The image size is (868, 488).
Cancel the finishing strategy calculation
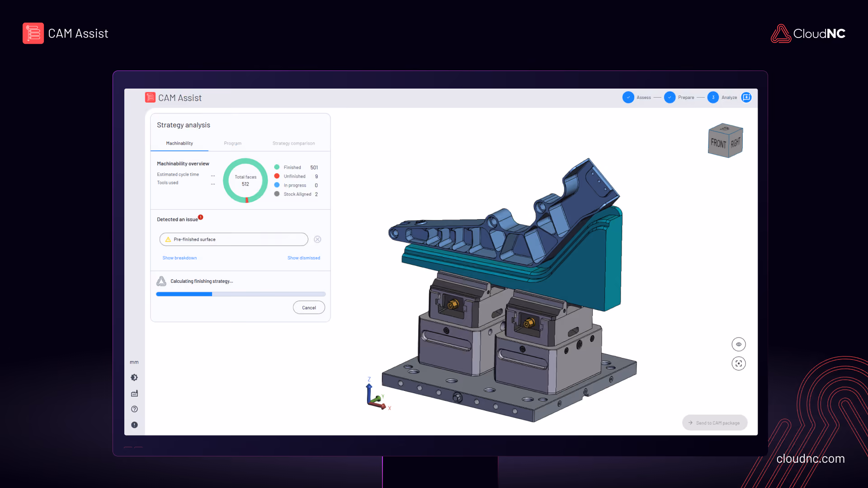(309, 308)
